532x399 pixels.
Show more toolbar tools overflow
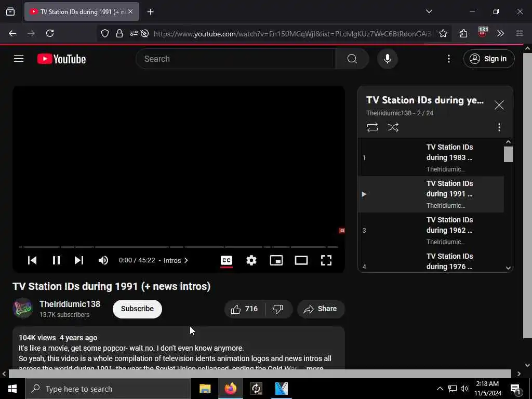click(x=500, y=33)
